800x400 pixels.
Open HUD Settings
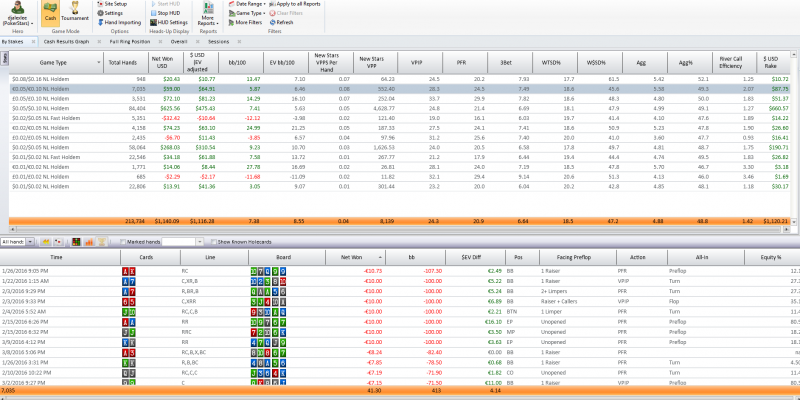click(x=169, y=22)
